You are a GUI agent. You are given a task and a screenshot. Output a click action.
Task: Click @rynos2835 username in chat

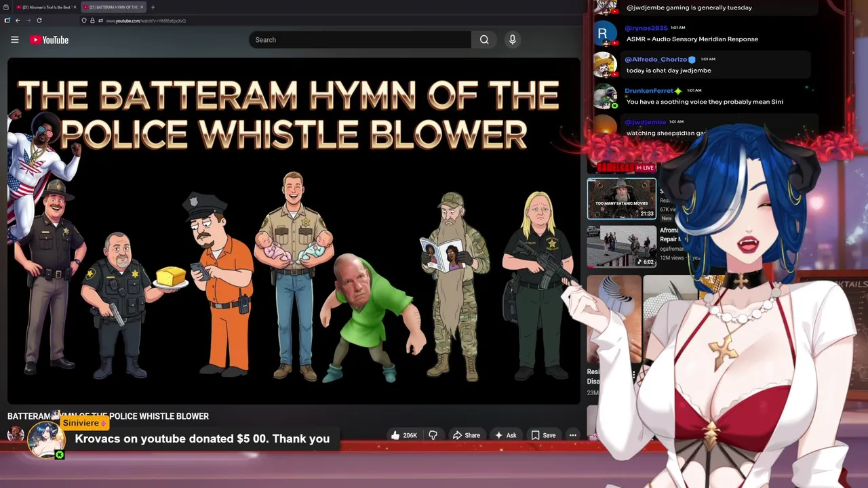[646, 28]
